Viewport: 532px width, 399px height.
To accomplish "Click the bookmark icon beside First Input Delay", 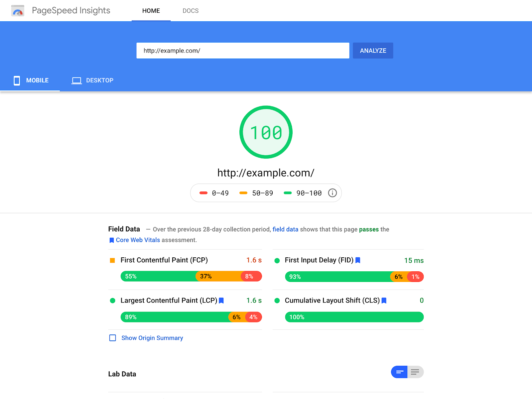I will click(x=358, y=260).
